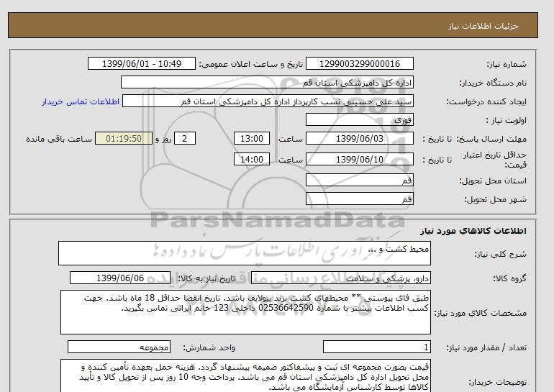Select the priority field showing فوری

[359, 119]
